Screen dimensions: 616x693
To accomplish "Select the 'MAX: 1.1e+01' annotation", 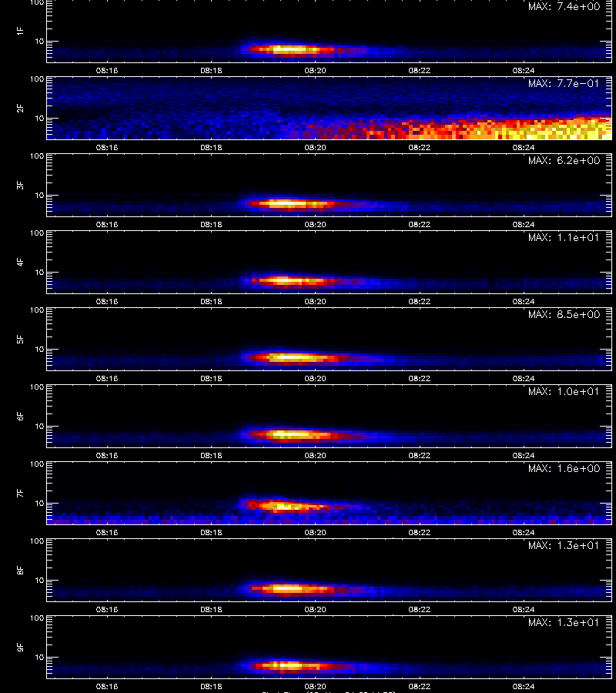I will 564,237.
